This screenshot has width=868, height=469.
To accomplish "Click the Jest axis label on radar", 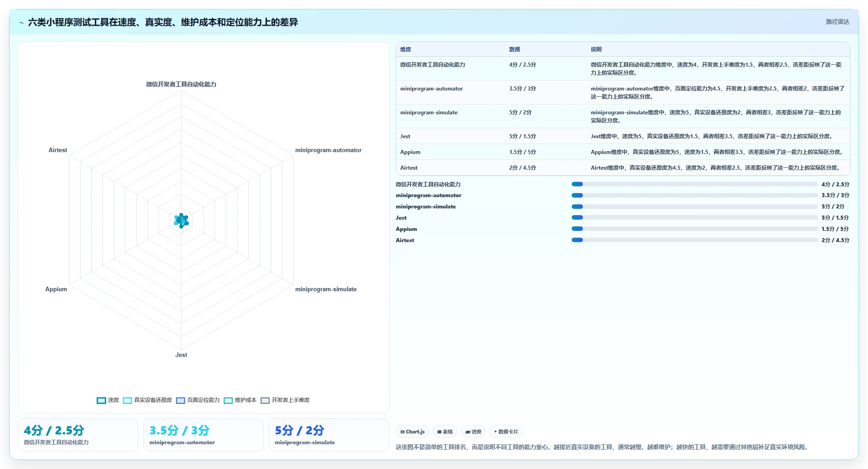I will tap(181, 355).
